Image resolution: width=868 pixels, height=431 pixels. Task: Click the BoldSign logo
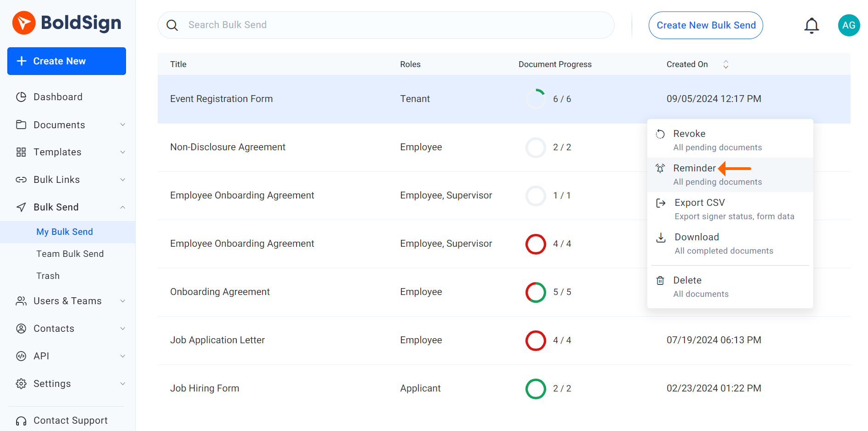click(x=67, y=23)
